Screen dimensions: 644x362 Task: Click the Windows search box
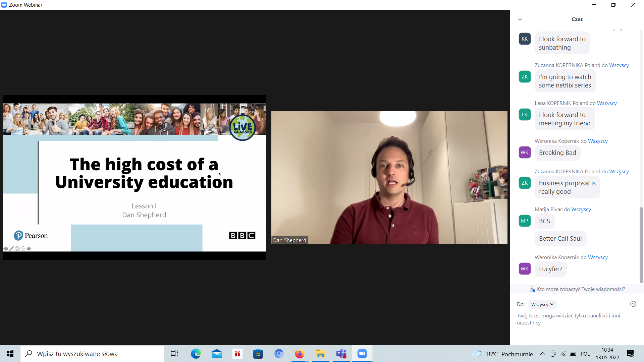pos(92,354)
